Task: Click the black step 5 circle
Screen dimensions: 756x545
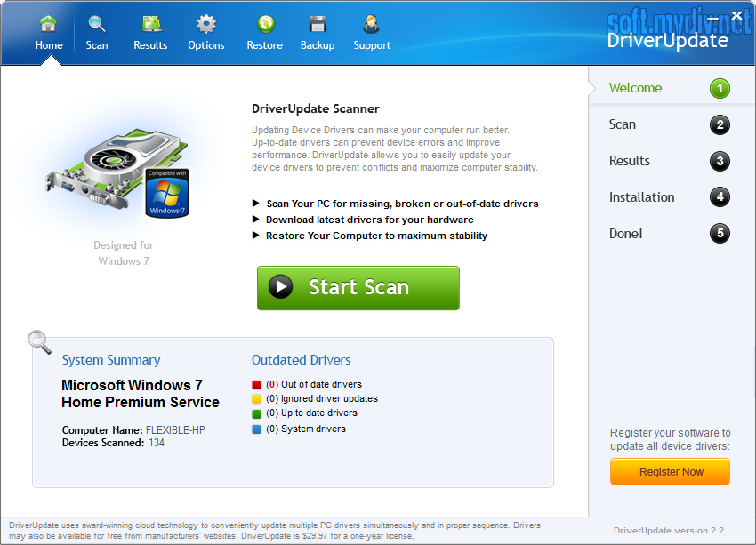Action: pyautogui.click(x=720, y=234)
